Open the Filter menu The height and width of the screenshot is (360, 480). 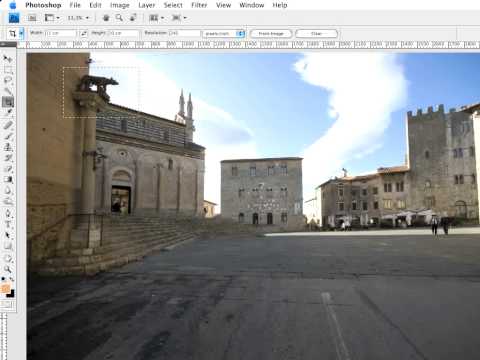pos(199,5)
